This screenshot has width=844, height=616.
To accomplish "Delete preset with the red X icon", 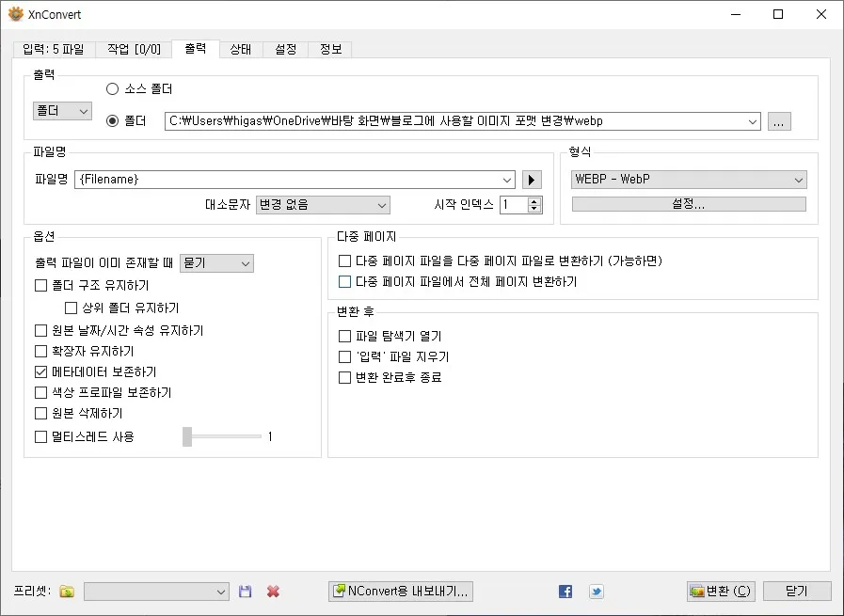I will [274, 592].
